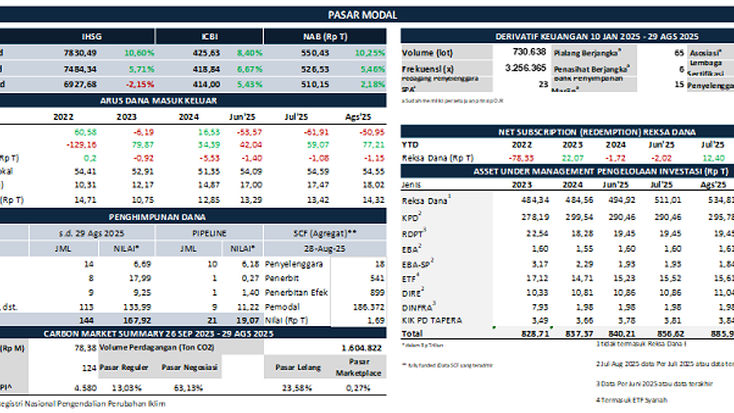
Task: Click the DINFRA row label
Action: (418, 308)
